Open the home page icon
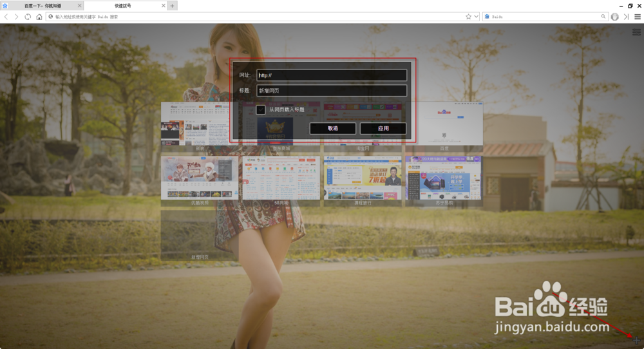 click(39, 17)
